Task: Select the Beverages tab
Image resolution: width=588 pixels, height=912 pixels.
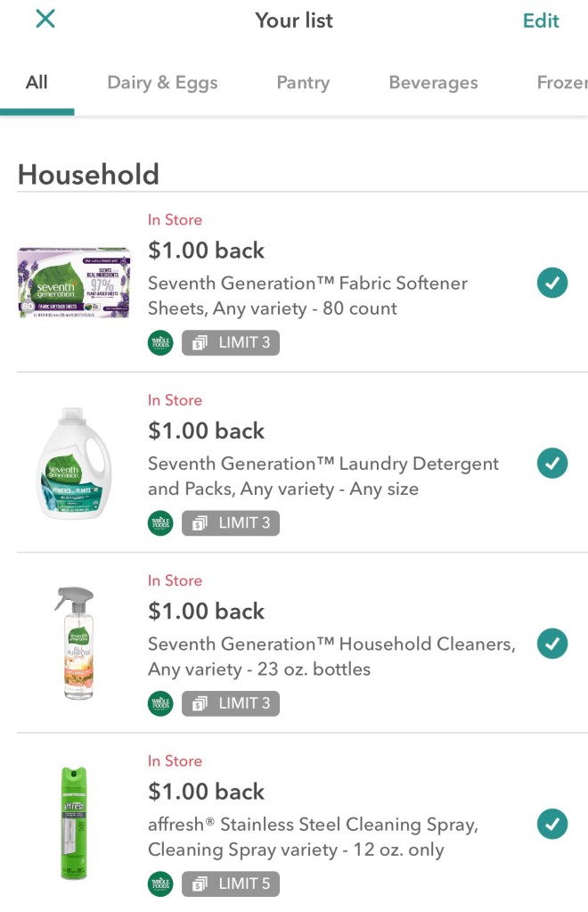Action: [x=433, y=83]
